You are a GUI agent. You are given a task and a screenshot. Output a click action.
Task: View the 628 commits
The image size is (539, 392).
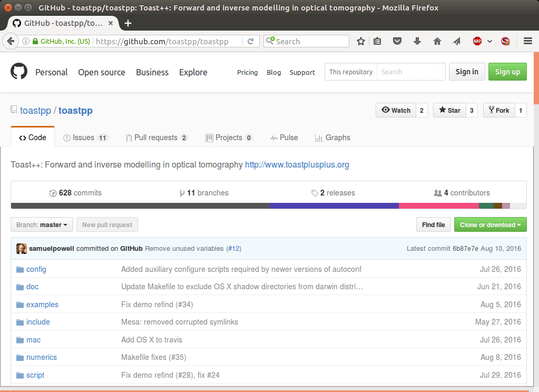click(x=75, y=193)
